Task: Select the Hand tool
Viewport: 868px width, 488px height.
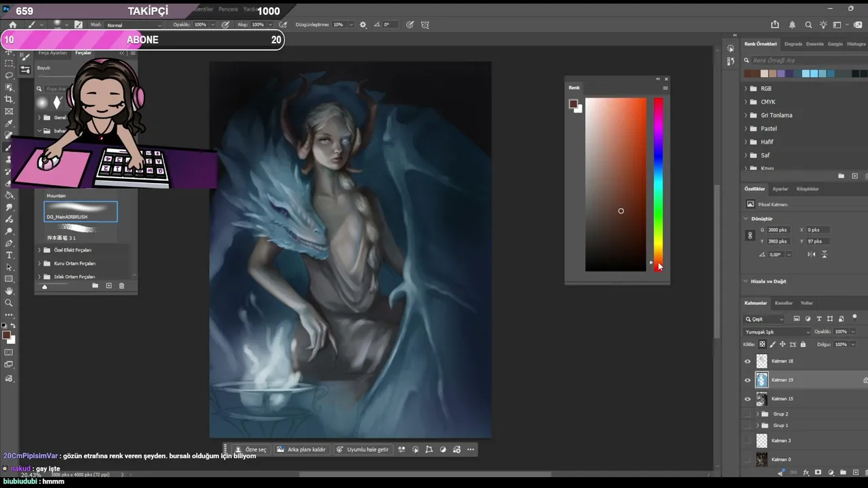Action: (9, 291)
